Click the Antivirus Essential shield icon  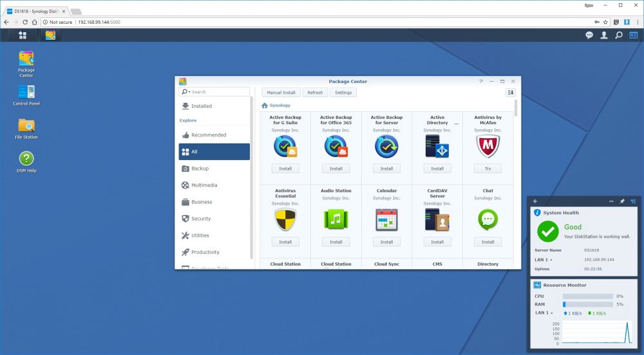click(x=285, y=220)
